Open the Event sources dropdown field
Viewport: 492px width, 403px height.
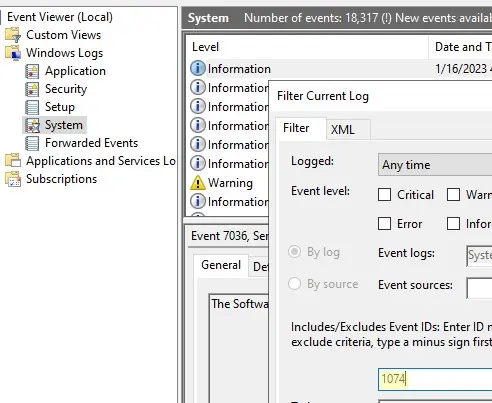click(479, 288)
